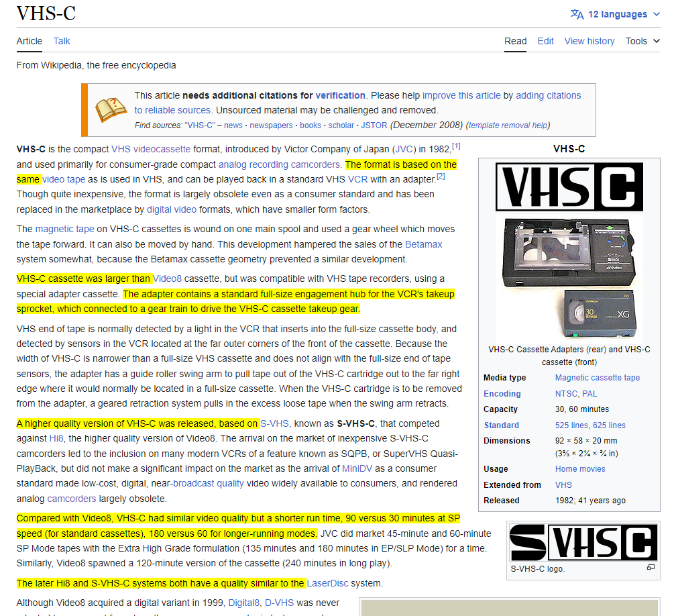
Task: Open the broadcast quality link
Action: (x=208, y=483)
